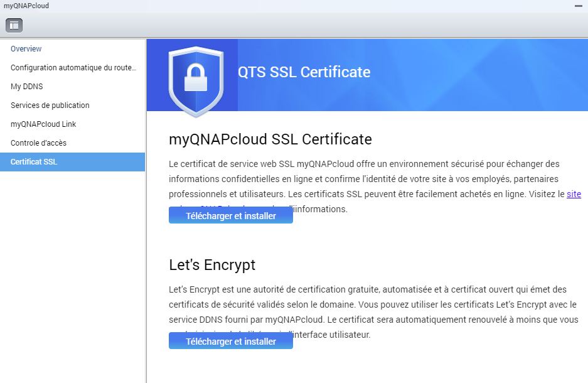Open Services de publication
The height and width of the screenshot is (383, 588).
click(50, 105)
